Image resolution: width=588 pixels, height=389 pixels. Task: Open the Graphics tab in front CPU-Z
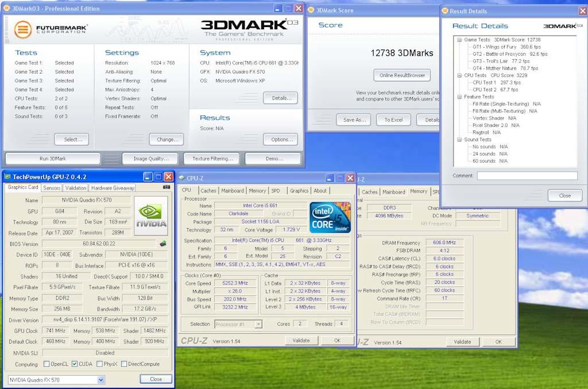pos(299,191)
